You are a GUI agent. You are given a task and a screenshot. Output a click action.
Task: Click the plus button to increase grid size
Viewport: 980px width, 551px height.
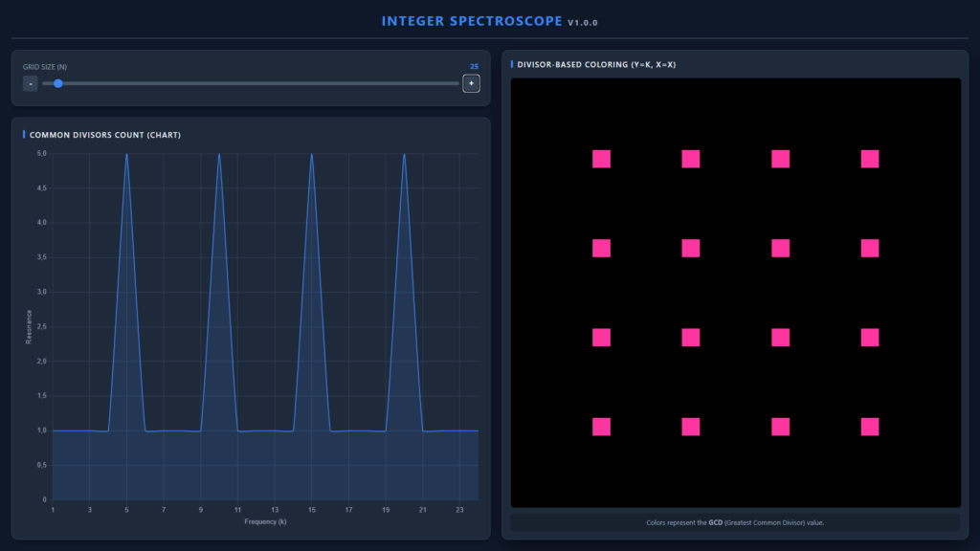click(471, 83)
